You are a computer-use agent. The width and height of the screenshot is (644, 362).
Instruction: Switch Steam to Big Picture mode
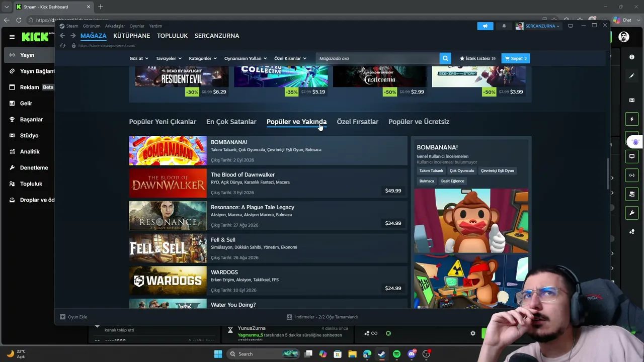tap(571, 26)
